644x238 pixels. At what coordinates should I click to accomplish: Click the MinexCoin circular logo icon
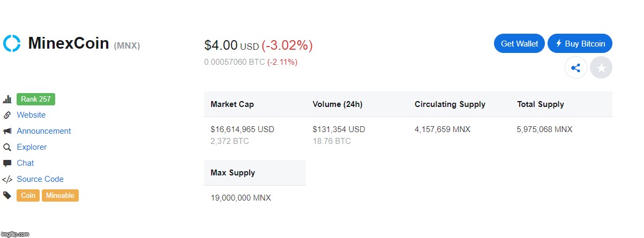tap(12, 43)
